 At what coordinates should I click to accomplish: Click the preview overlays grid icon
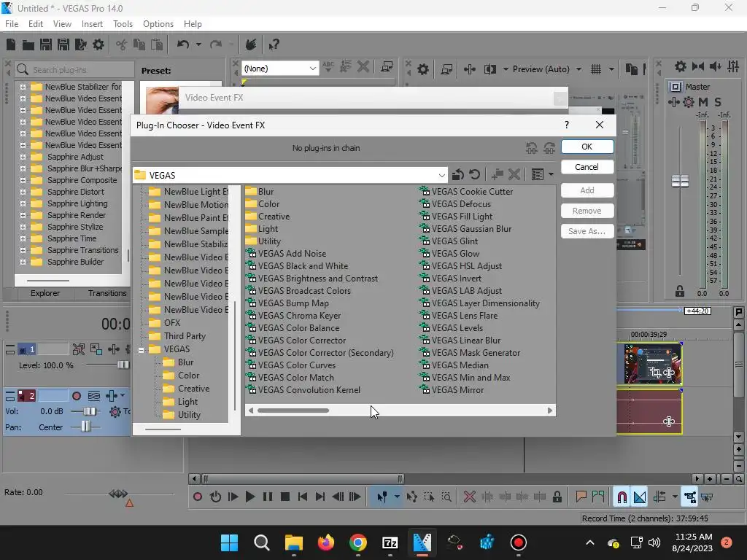click(596, 69)
